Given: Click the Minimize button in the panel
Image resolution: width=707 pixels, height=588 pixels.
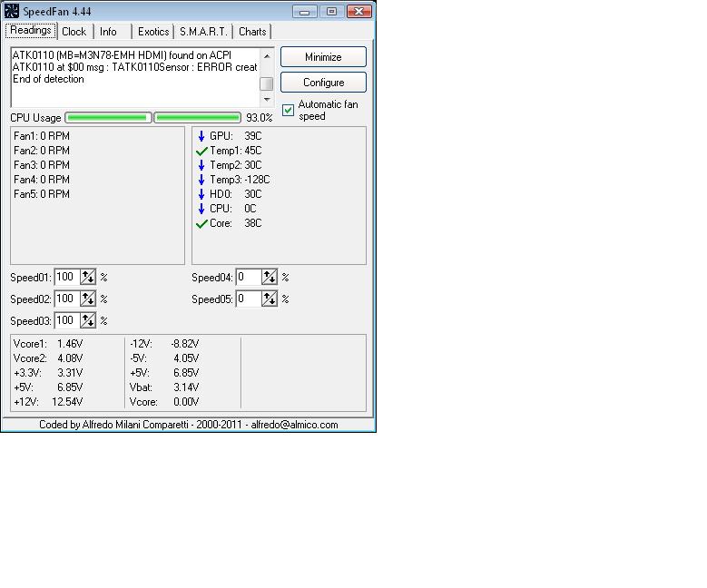Looking at the screenshot, I should (x=323, y=57).
